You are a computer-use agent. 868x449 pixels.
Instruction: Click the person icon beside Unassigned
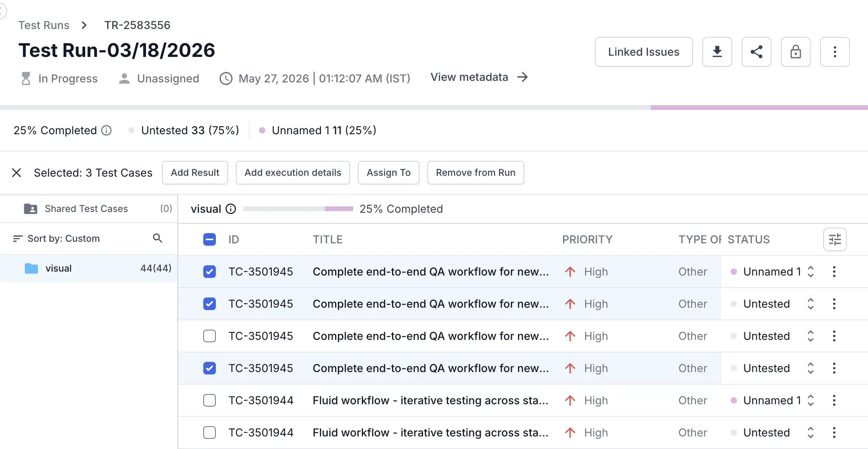pyautogui.click(x=124, y=78)
